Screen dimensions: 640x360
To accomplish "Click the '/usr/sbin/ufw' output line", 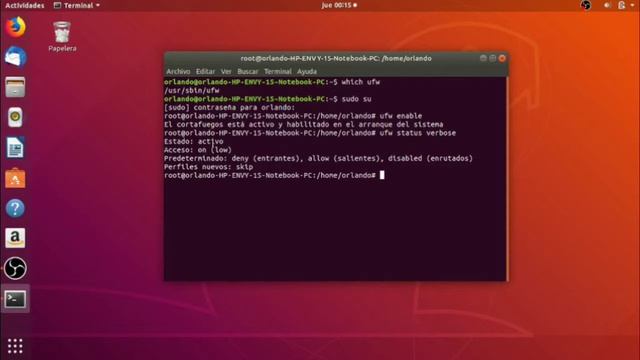I will point(191,91).
